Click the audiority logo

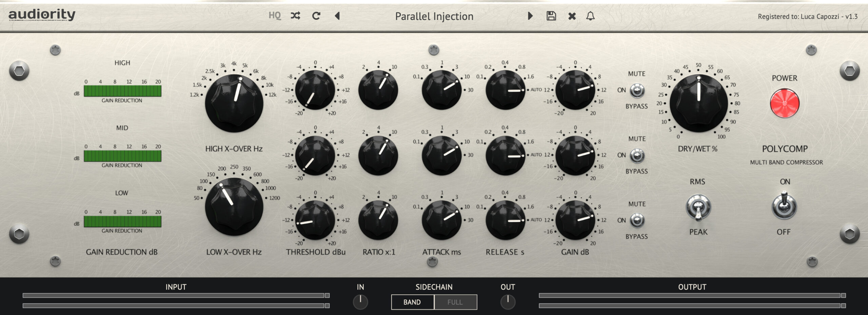(x=42, y=15)
